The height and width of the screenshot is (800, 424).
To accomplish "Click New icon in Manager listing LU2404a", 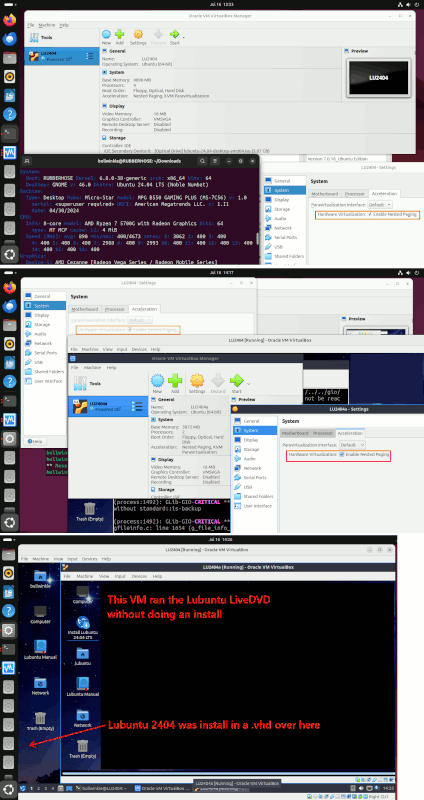I will click(x=157, y=383).
